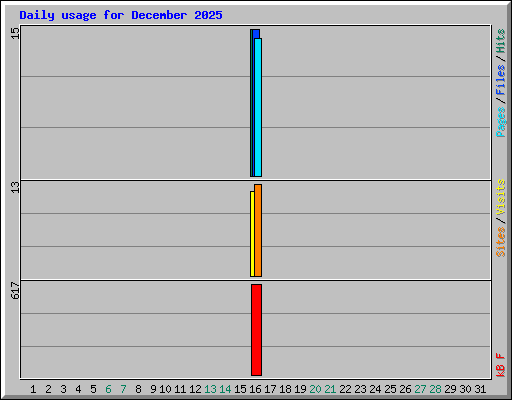The height and width of the screenshot is (400, 512).
Task: Click green weekend day label "14"
Action: tap(225, 389)
